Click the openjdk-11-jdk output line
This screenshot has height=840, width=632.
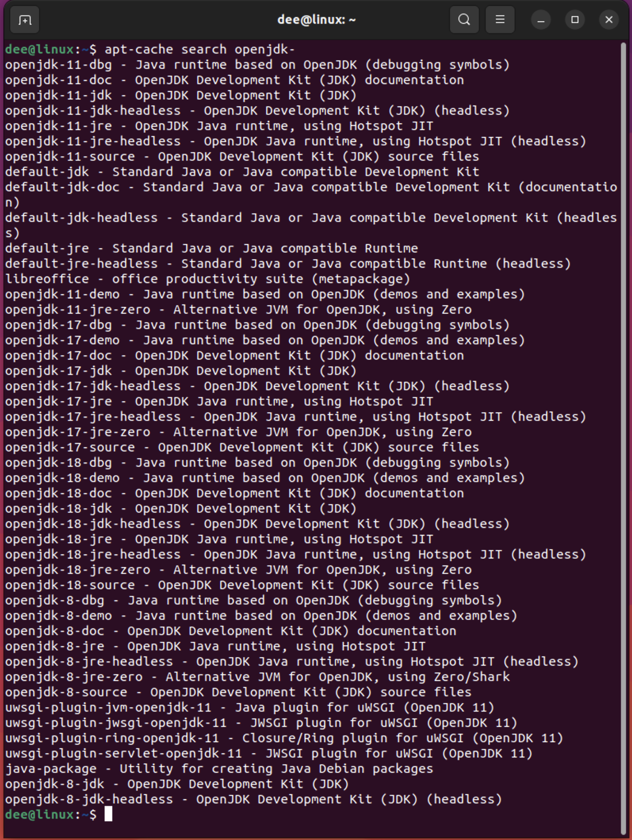pos(181,95)
